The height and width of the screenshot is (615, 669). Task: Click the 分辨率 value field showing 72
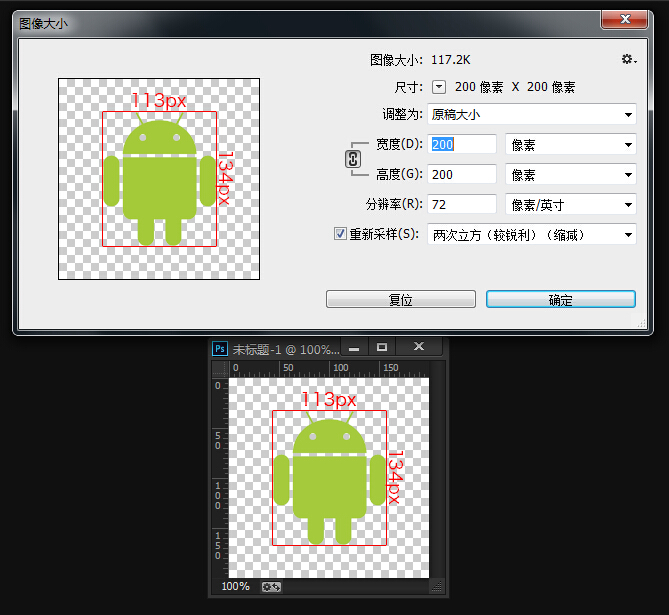(462, 204)
